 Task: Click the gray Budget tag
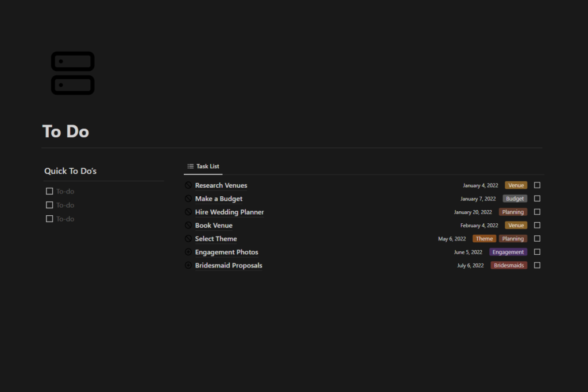coord(515,199)
